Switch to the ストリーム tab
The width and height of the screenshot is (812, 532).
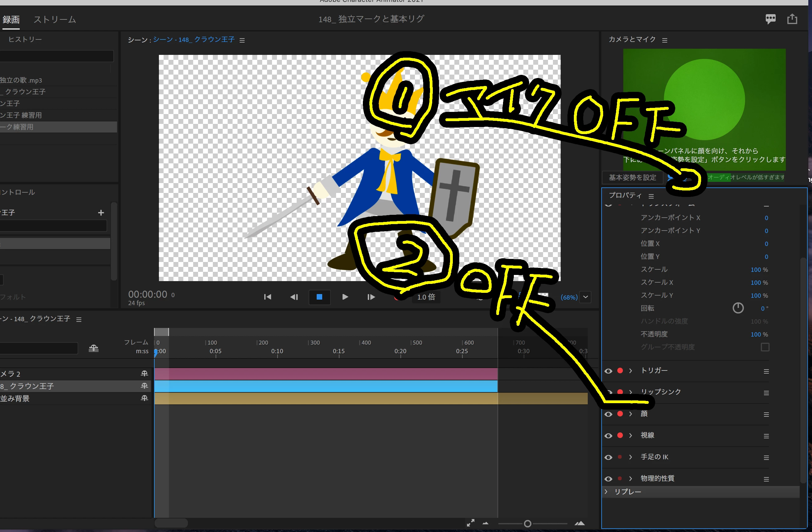55,19
